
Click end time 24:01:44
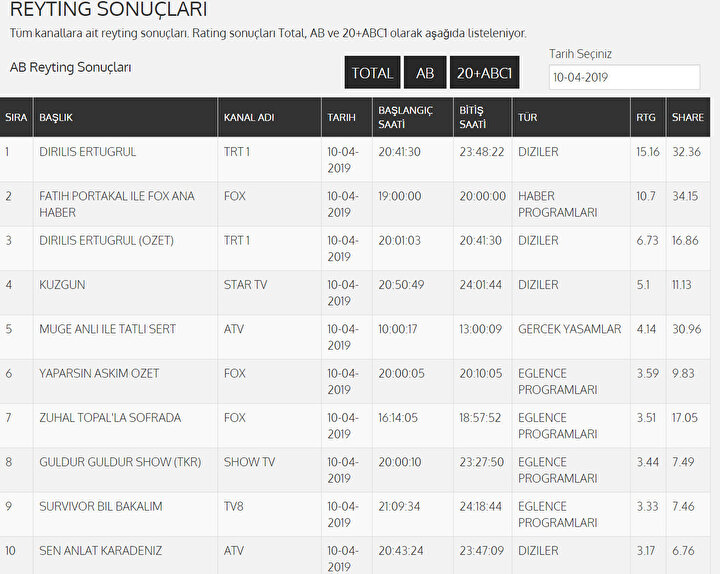(481, 285)
